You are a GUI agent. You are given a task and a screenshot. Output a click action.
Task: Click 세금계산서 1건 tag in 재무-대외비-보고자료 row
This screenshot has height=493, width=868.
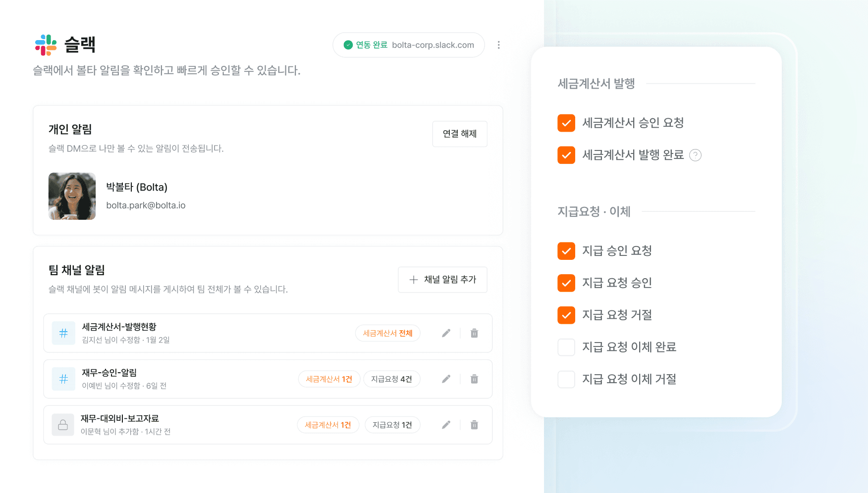328,425
